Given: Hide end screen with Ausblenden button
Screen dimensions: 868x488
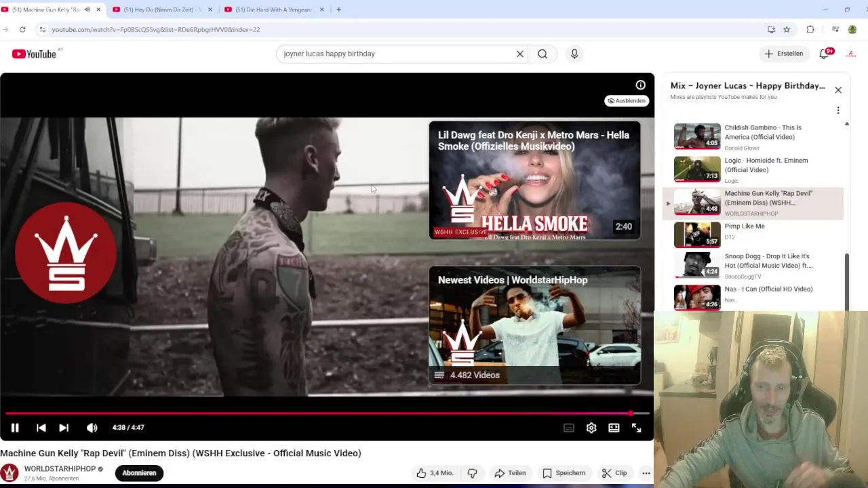Looking at the screenshot, I should 627,100.
